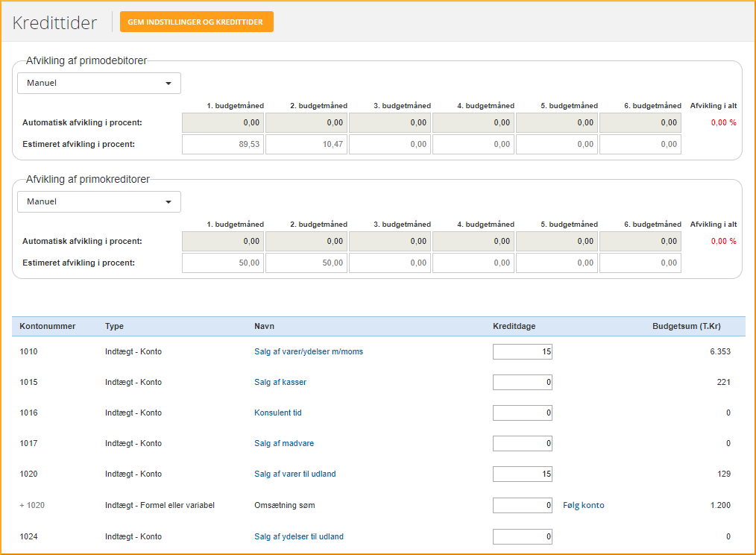756x555 pixels.
Task: Click debitor estimated field showing 10,47
Action: 306,144
